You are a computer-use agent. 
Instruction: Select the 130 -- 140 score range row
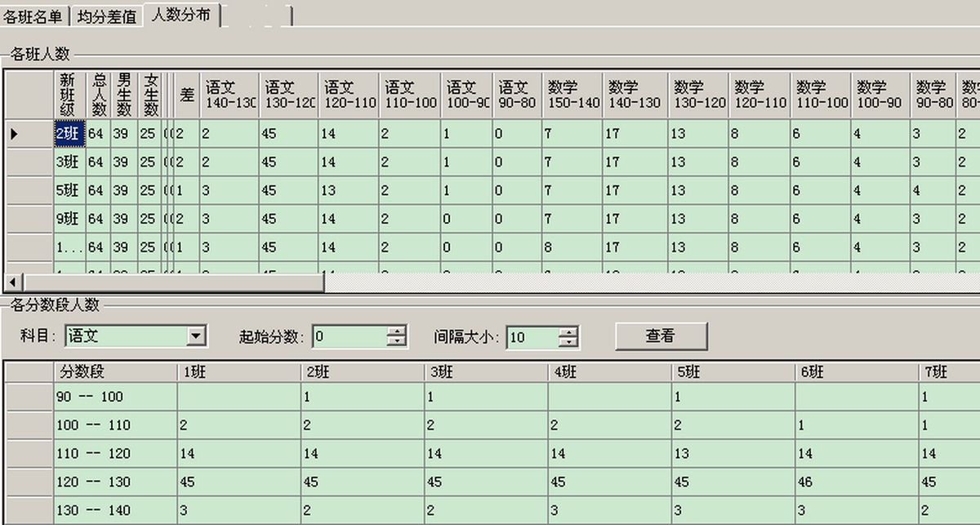coord(115,511)
